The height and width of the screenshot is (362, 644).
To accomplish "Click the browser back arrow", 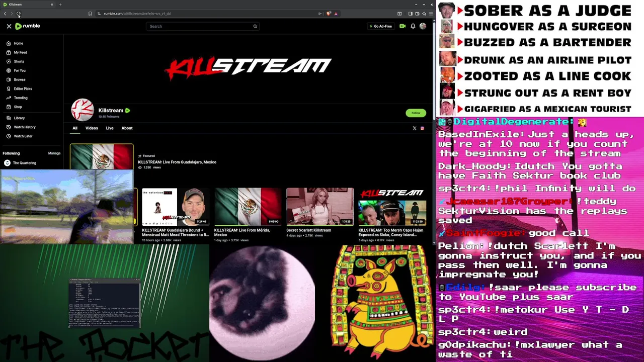I will pyautogui.click(x=5, y=14).
